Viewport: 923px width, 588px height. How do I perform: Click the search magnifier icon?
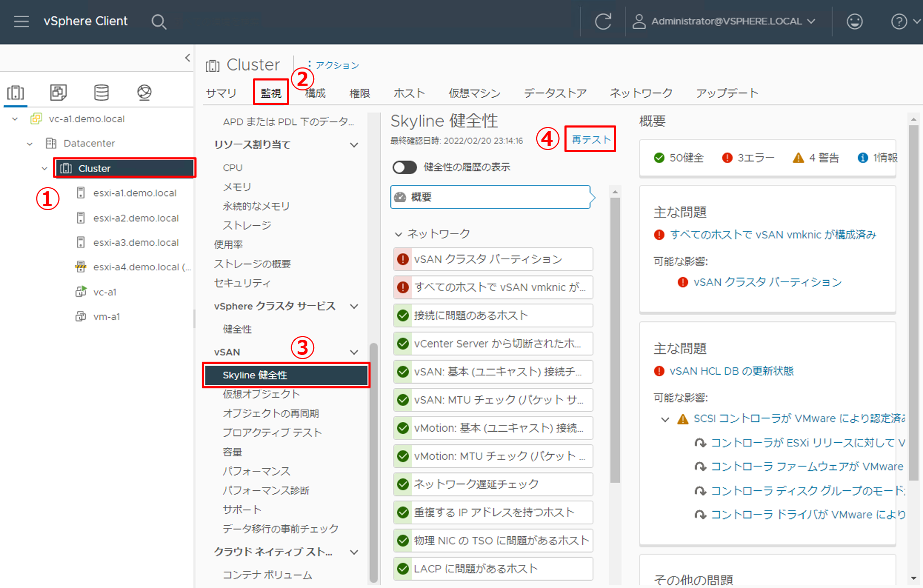(x=158, y=22)
